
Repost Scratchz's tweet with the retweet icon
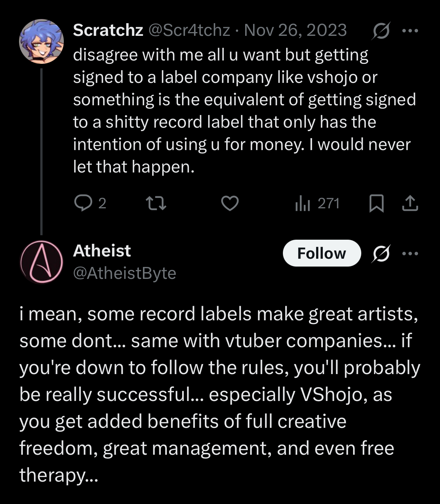click(x=156, y=203)
